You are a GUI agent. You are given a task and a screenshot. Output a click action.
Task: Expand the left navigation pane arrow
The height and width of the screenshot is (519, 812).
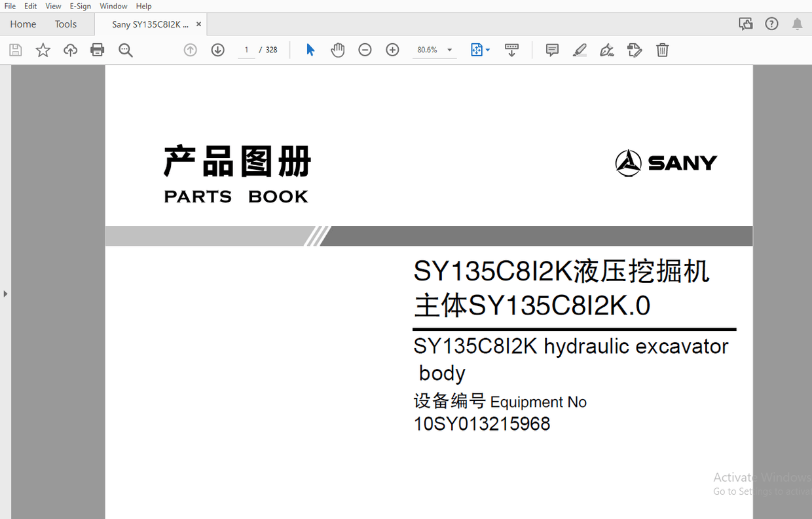pos(6,294)
